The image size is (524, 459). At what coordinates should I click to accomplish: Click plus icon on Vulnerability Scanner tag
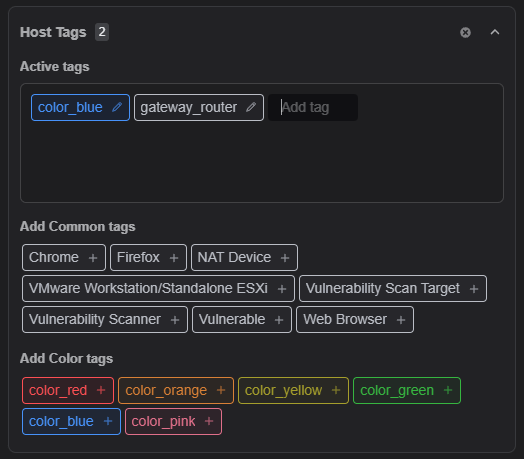(x=175, y=320)
